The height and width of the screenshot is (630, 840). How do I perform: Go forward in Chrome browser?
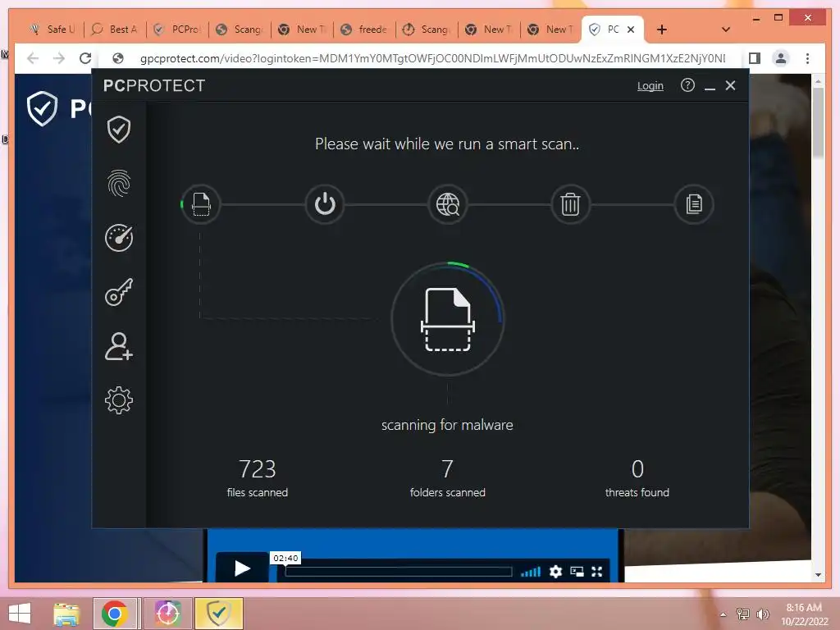pos(59,58)
